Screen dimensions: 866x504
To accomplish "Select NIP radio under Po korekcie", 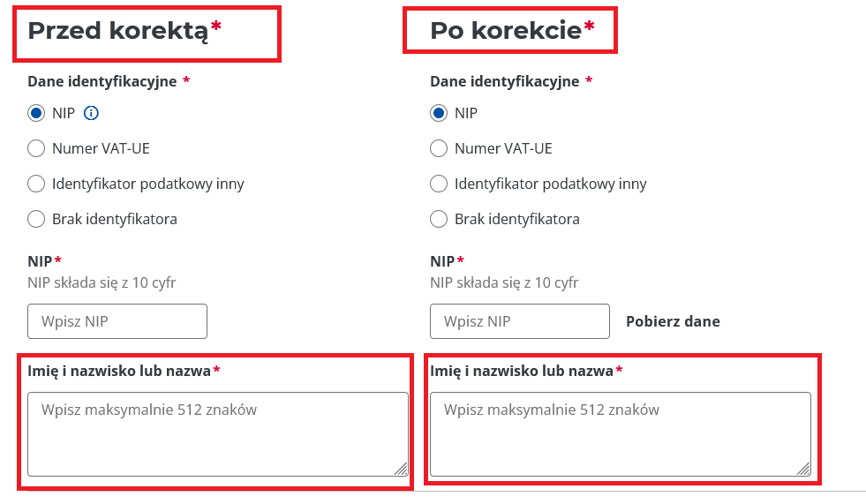I will coord(439,113).
